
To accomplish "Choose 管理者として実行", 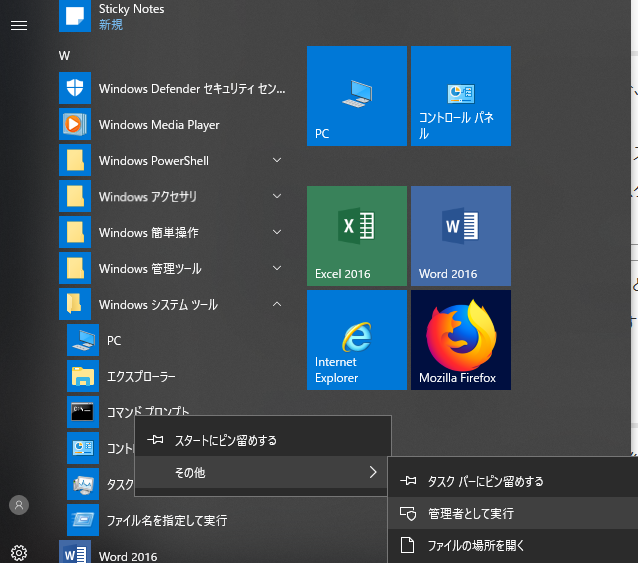I will (513, 513).
